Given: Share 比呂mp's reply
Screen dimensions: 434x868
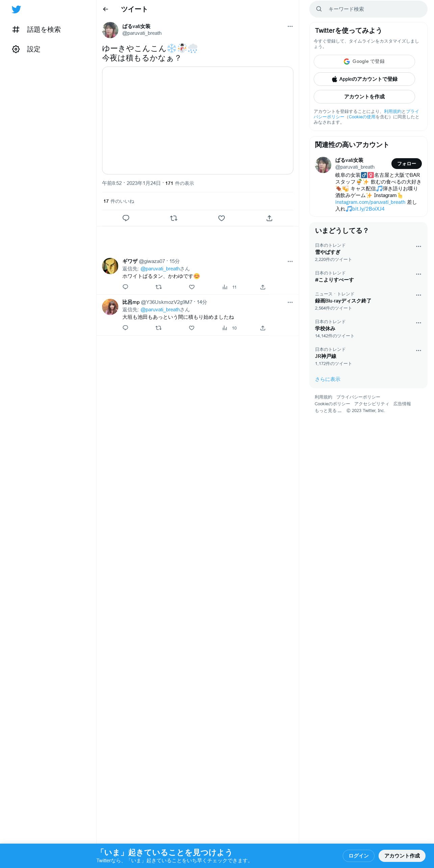Looking at the screenshot, I should tap(263, 328).
